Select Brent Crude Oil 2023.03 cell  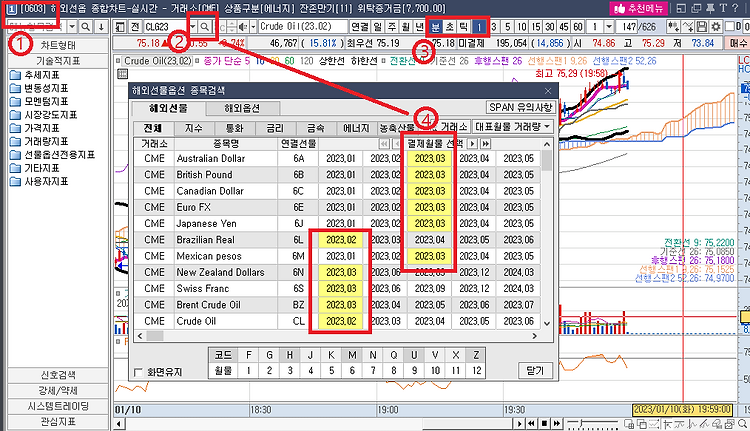pyautogui.click(x=341, y=305)
